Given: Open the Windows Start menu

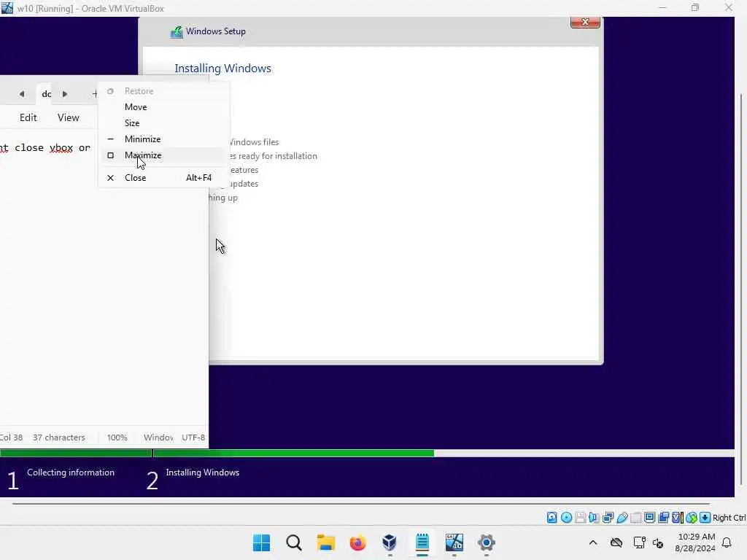Looking at the screenshot, I should 261,542.
